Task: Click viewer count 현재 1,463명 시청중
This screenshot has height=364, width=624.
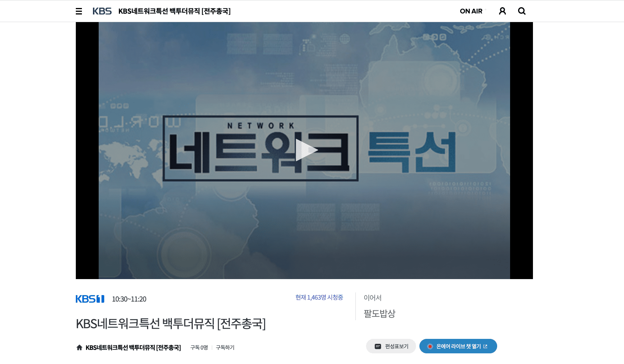Action: point(319,297)
